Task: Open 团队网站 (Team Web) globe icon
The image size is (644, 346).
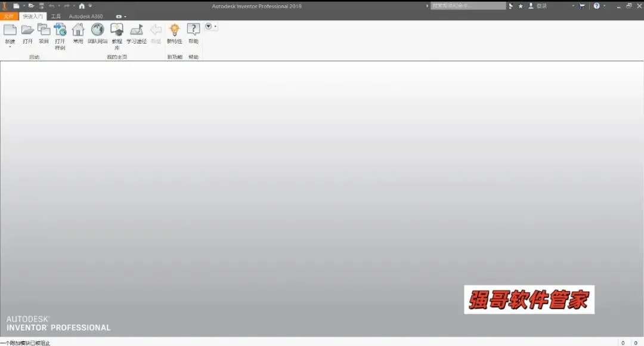Action: click(97, 30)
